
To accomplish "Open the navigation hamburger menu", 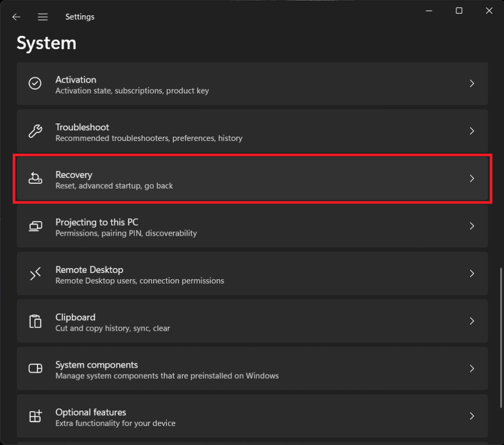I will [x=42, y=16].
